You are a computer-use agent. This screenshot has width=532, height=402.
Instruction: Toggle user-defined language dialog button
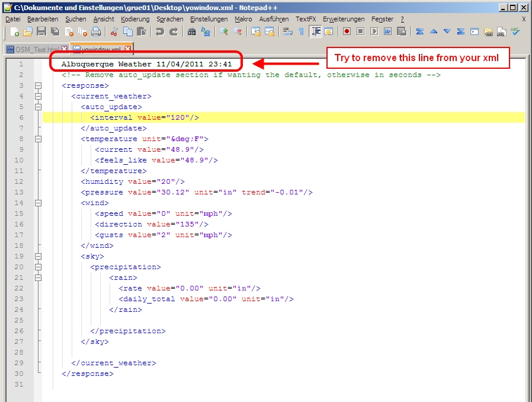328,31
